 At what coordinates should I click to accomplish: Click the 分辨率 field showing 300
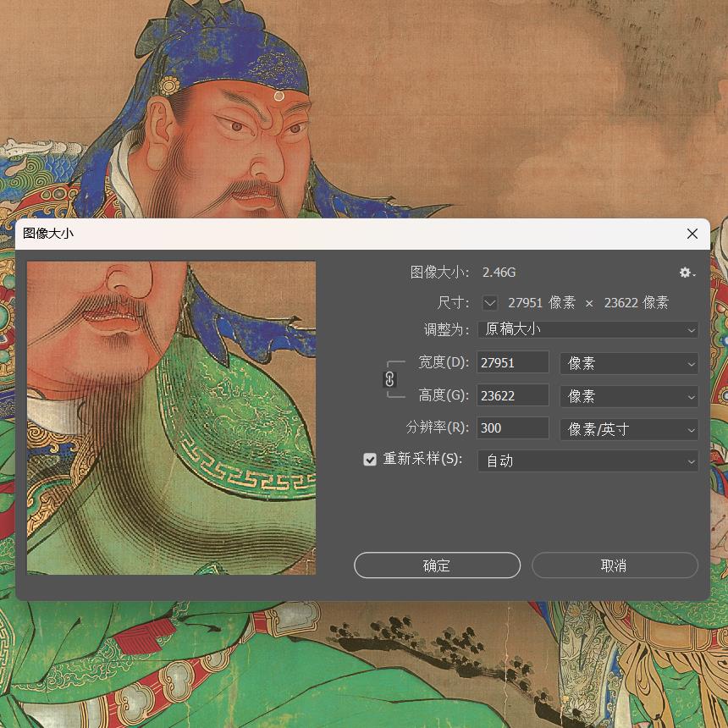click(513, 427)
